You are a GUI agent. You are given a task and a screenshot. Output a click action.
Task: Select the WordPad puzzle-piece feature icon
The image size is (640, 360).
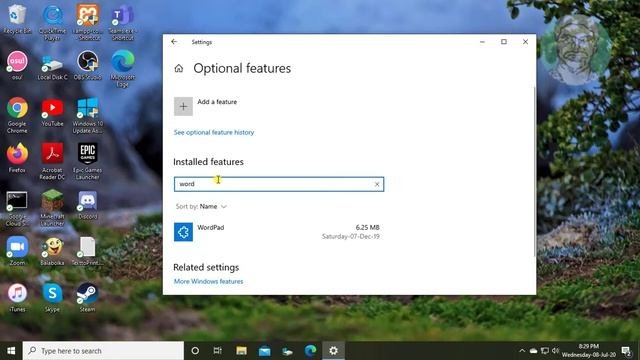[183, 232]
